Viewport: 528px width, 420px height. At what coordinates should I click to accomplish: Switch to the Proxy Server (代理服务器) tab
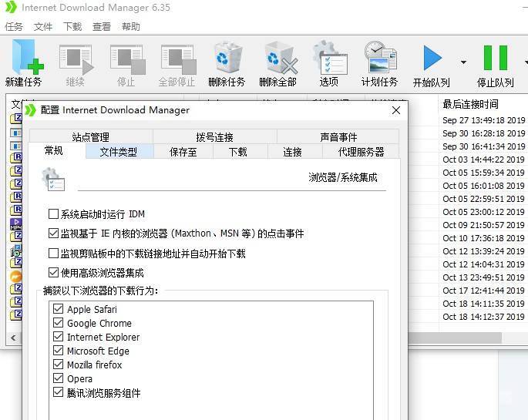pyautogui.click(x=361, y=152)
